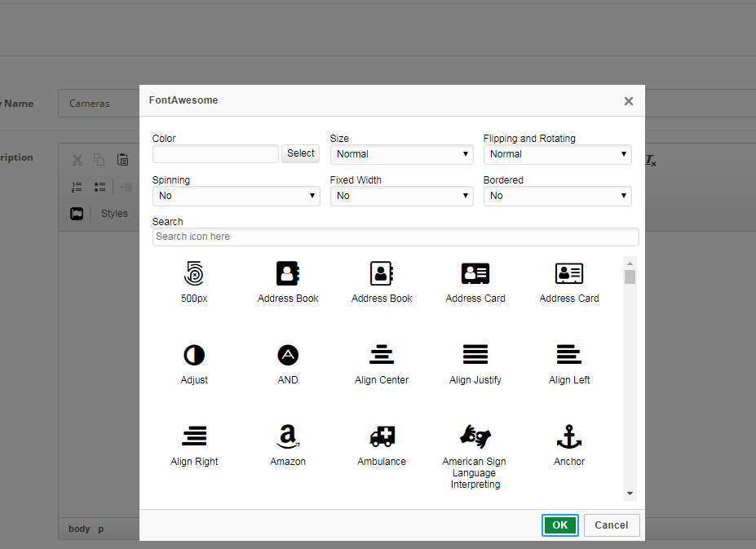
Task: Choose the solid Address Book icon
Action: 288,273
